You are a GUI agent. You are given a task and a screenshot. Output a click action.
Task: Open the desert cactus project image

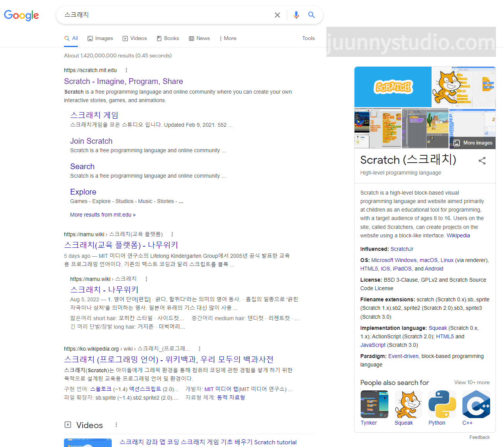(x=425, y=128)
